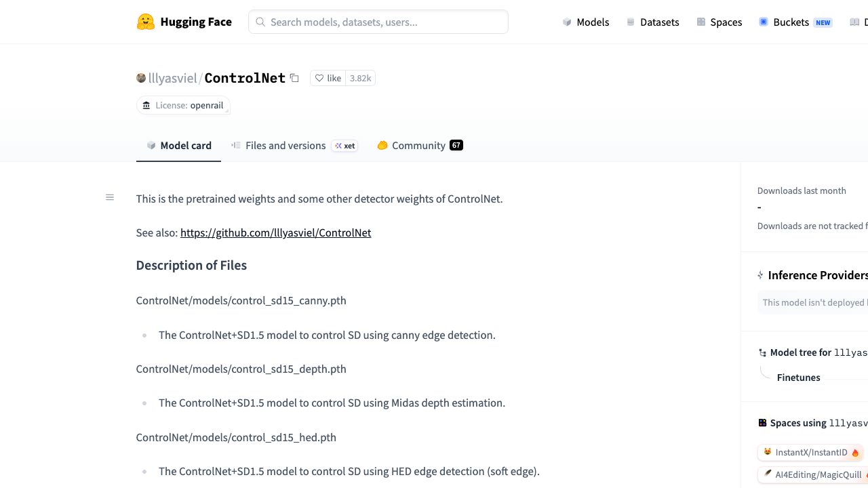Screen dimensions: 868x488
Task: Switch to the Model card tab
Action: (x=179, y=145)
